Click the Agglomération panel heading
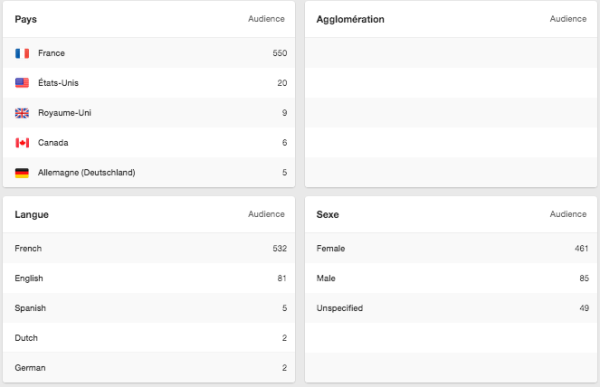The width and height of the screenshot is (600, 387). pos(350,19)
